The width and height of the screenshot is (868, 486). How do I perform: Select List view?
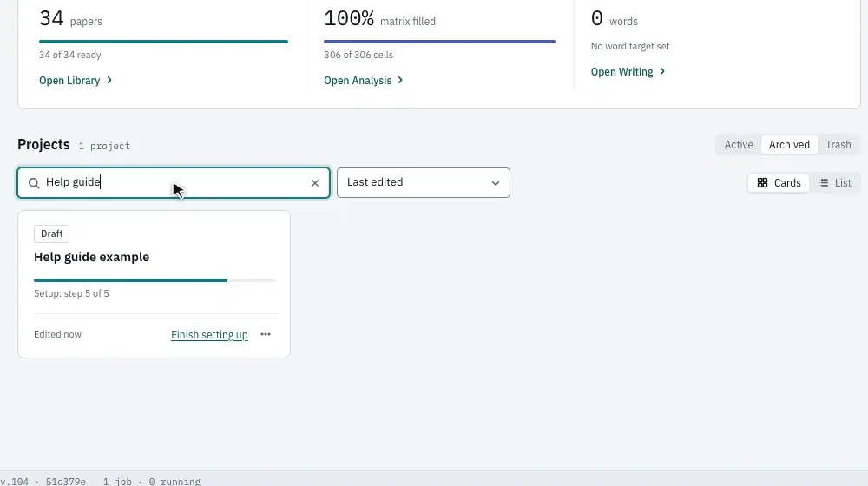[835, 182]
